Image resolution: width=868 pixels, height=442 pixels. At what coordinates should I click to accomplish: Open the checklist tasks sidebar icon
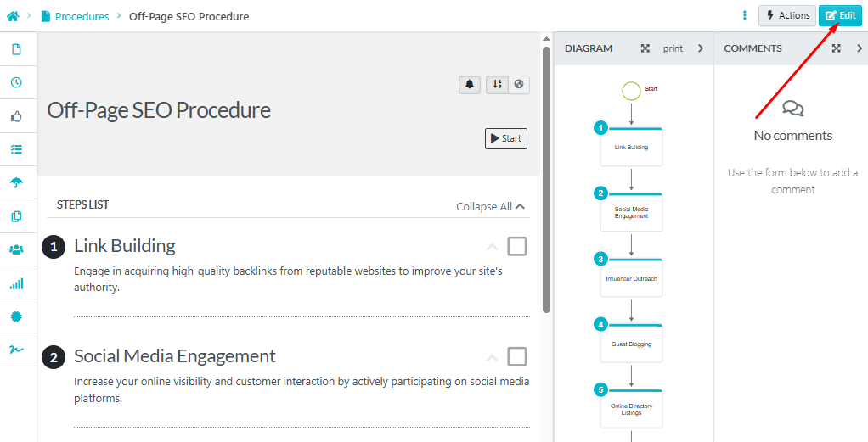point(17,149)
